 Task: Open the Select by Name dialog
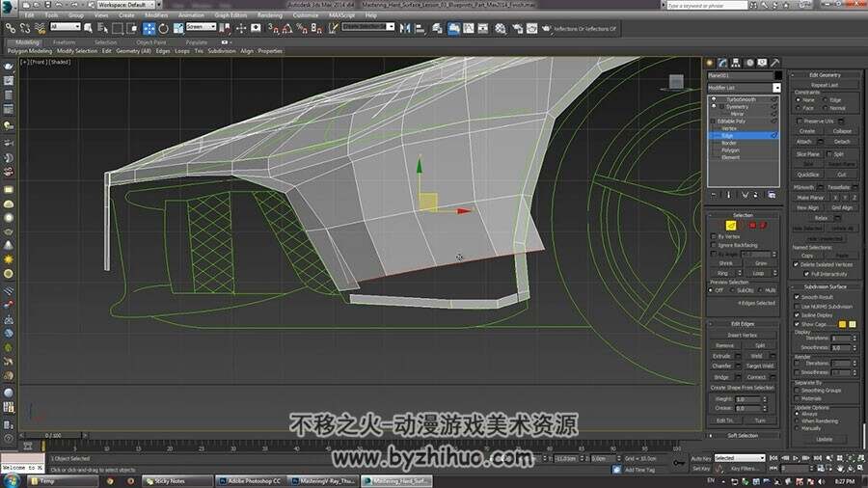(102, 28)
